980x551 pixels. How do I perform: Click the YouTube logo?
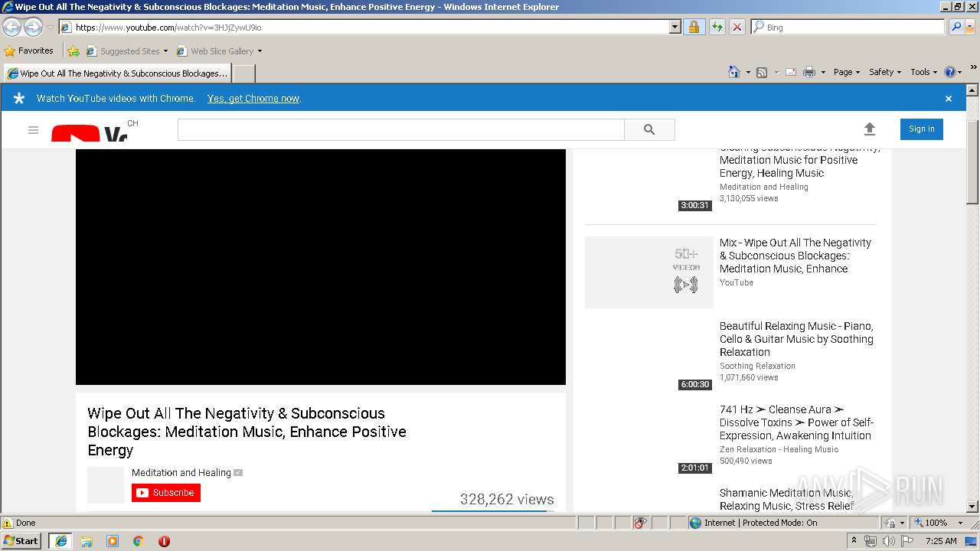[x=89, y=134]
